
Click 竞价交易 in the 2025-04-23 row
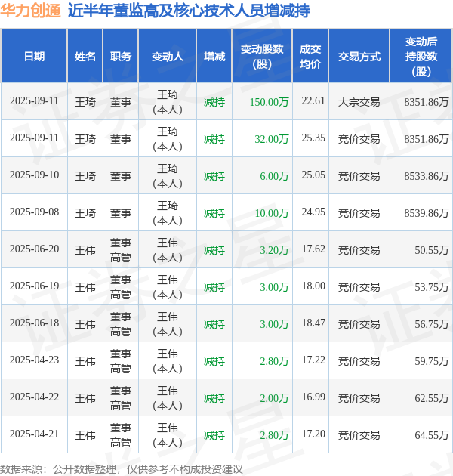pyautogui.click(x=359, y=361)
